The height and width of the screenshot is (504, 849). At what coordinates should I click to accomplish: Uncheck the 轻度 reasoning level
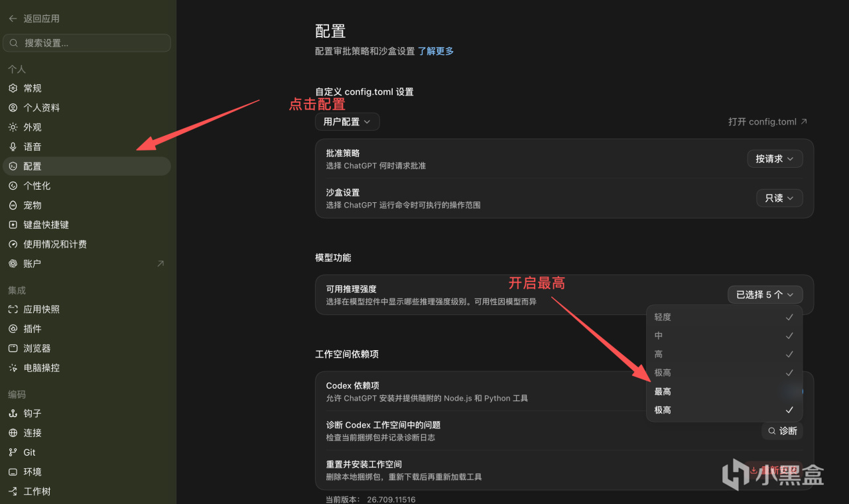coord(724,317)
